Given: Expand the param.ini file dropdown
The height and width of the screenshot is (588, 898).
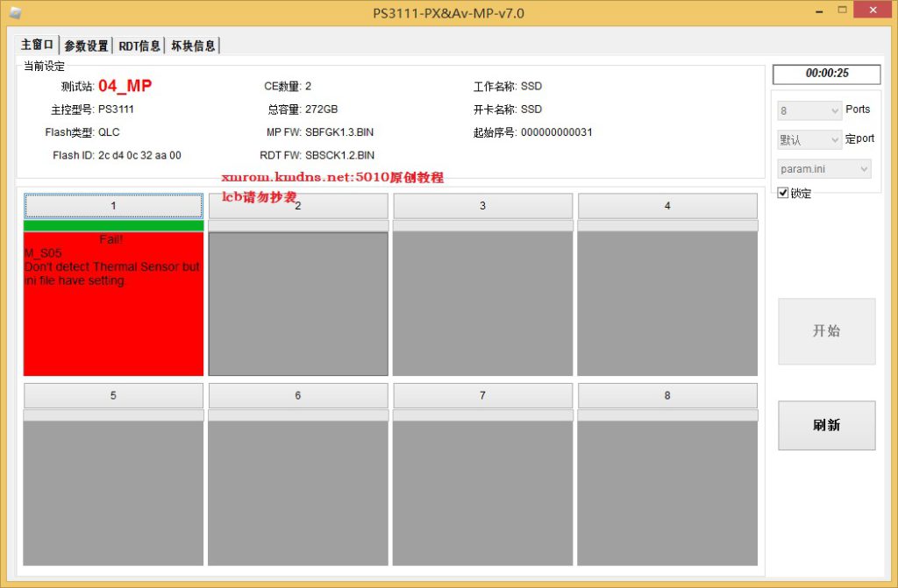Looking at the screenshot, I should 823,169.
